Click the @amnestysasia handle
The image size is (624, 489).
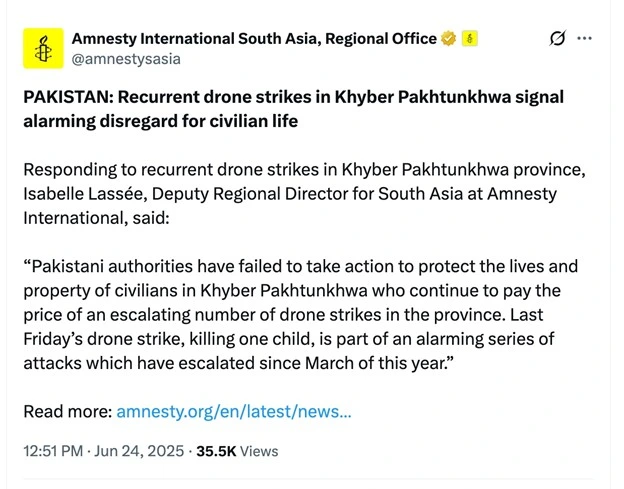(x=126, y=59)
